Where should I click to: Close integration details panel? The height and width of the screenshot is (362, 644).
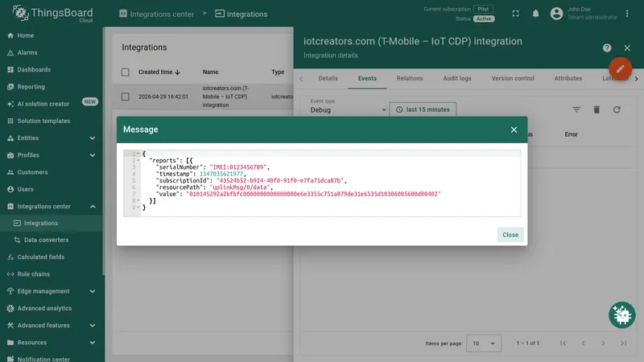pos(627,48)
